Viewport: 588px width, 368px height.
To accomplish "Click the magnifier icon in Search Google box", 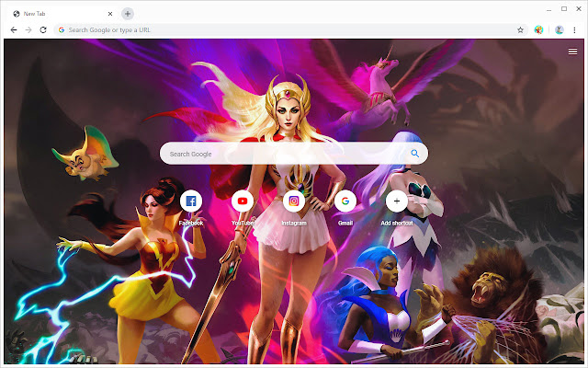I will click(414, 154).
